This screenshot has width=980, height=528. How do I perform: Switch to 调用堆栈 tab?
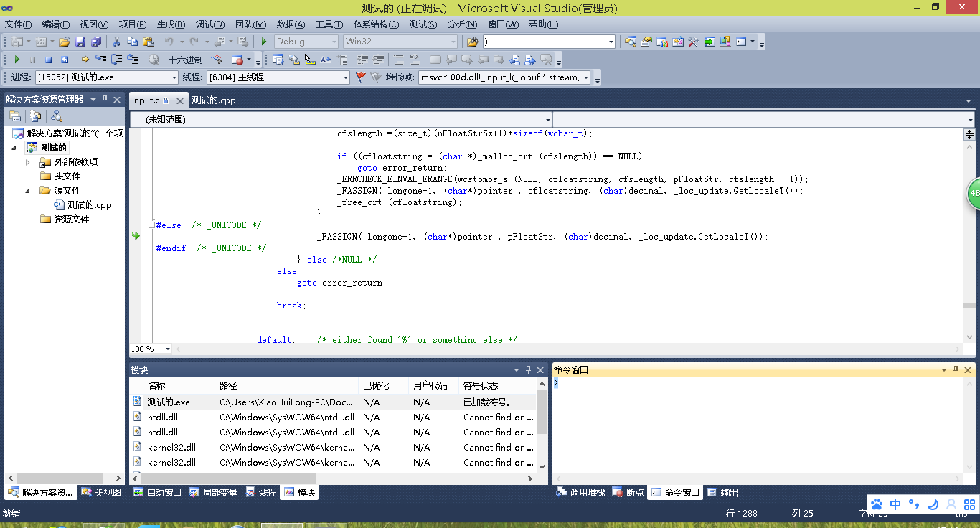[581, 492]
